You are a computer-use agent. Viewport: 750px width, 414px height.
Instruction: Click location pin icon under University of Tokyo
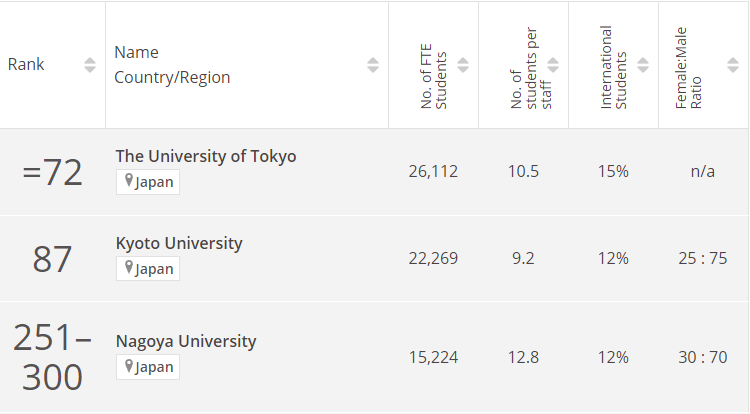pyautogui.click(x=128, y=182)
